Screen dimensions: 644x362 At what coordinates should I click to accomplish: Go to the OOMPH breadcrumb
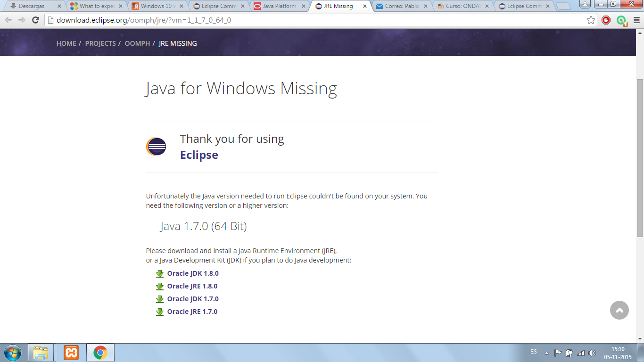(137, 43)
